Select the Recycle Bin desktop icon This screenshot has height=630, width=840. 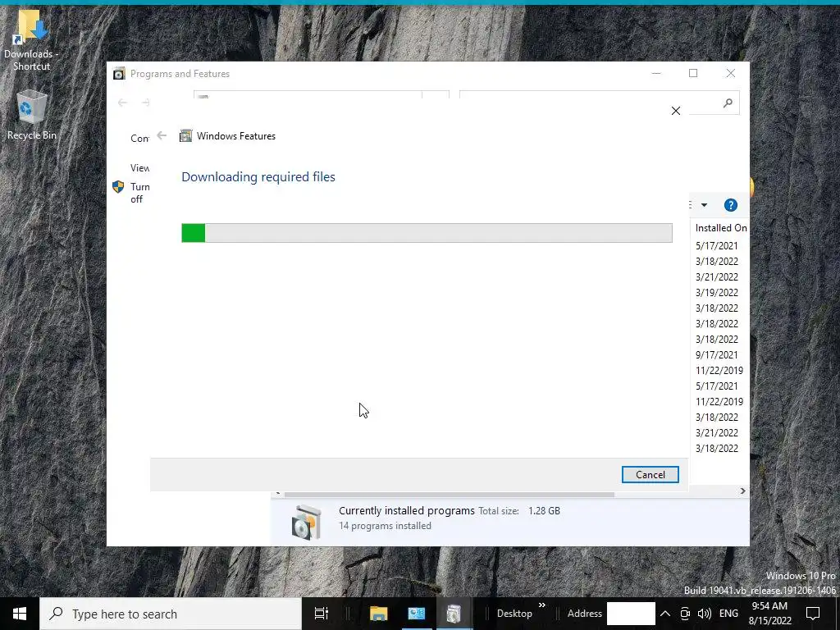click(x=31, y=115)
